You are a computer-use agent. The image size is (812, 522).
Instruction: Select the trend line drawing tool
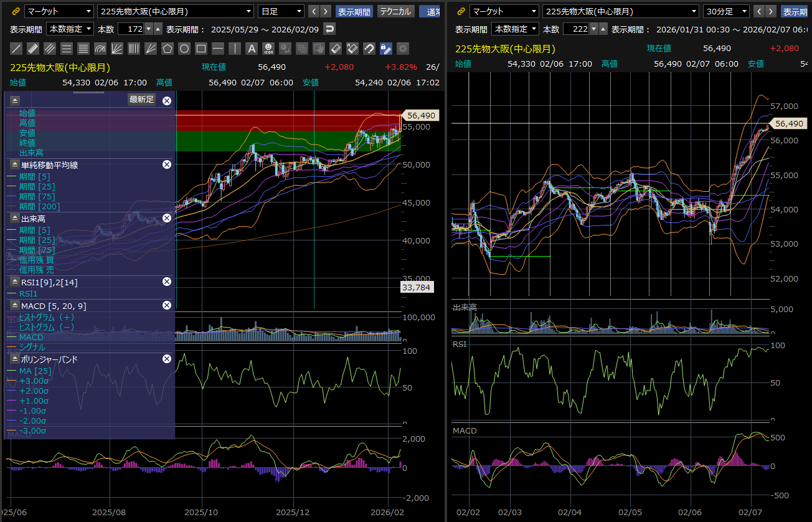[x=17, y=49]
